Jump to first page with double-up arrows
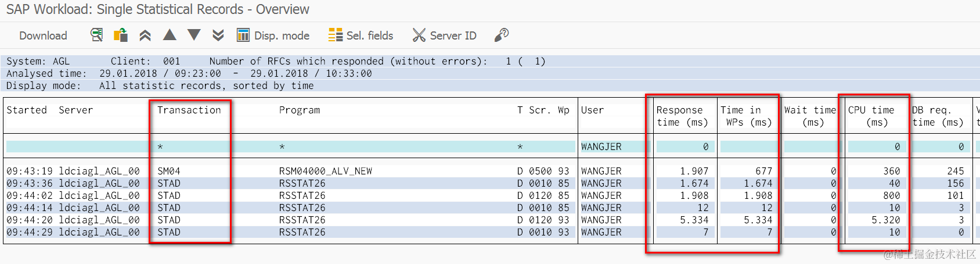Viewport: 980px width, 264px height. (x=145, y=35)
